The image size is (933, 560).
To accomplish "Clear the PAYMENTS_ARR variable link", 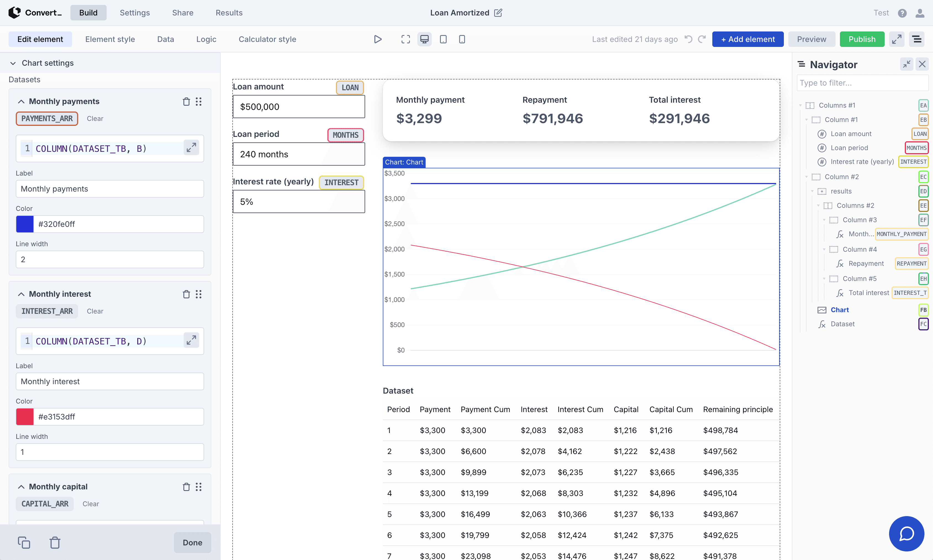I will pos(94,118).
